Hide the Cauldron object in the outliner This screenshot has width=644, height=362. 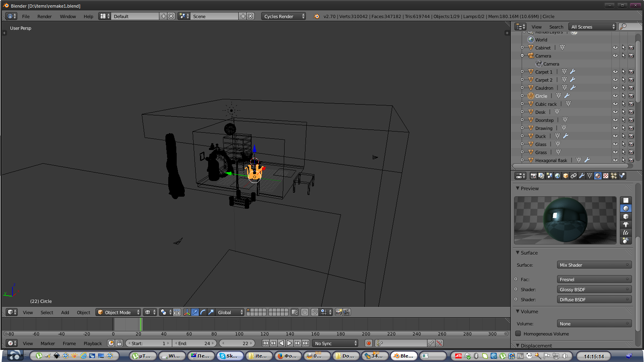point(615,88)
